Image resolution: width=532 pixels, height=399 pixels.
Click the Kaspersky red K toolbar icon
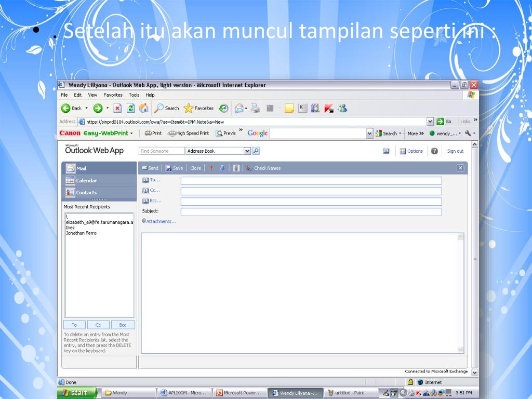(x=329, y=108)
